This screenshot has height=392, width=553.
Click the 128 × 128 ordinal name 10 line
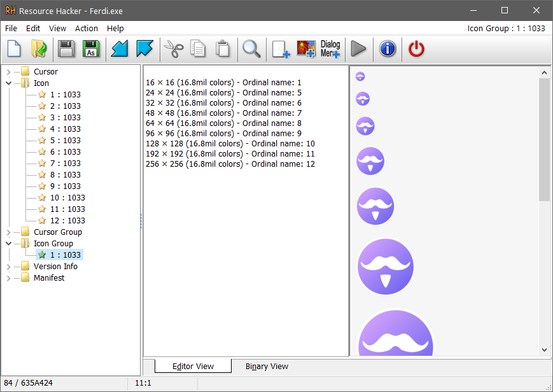[x=230, y=144]
